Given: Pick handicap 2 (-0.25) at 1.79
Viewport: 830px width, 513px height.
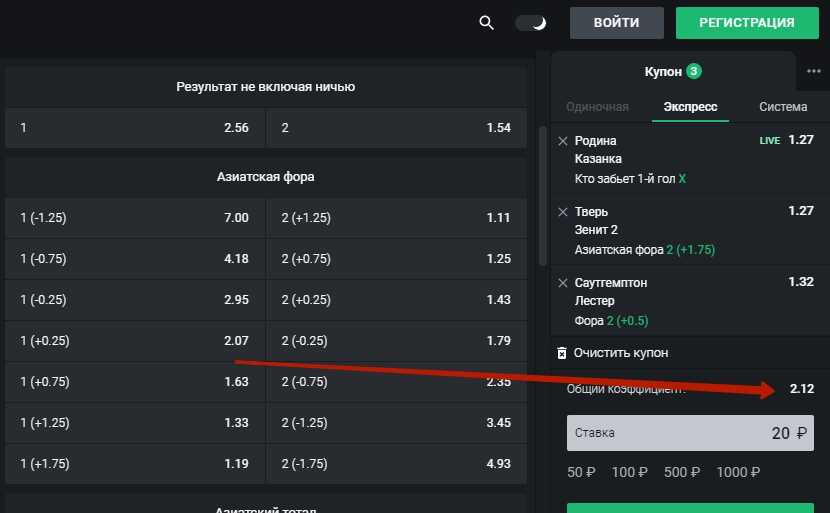Looking at the screenshot, I should click(x=397, y=340).
